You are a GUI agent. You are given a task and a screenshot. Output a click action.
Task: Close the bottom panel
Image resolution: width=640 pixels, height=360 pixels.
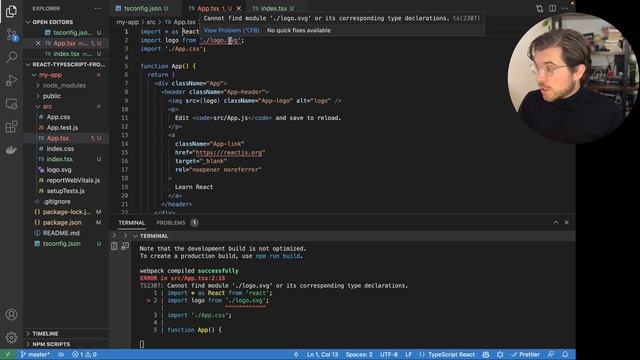567,222
